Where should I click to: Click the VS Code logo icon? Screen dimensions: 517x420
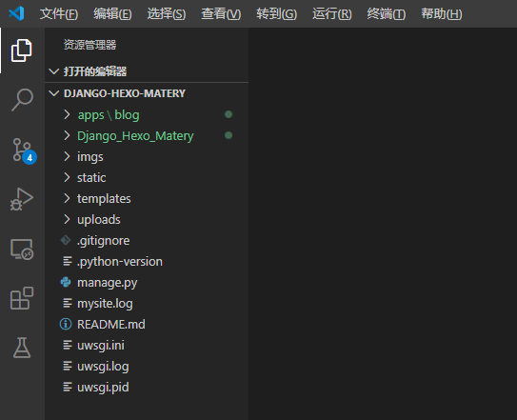point(16,13)
